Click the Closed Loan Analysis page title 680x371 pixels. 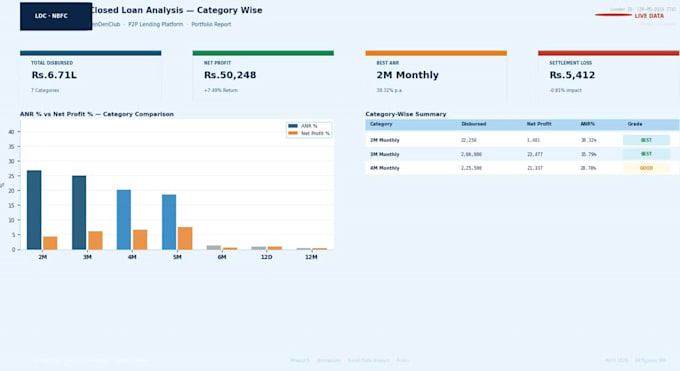click(x=176, y=10)
